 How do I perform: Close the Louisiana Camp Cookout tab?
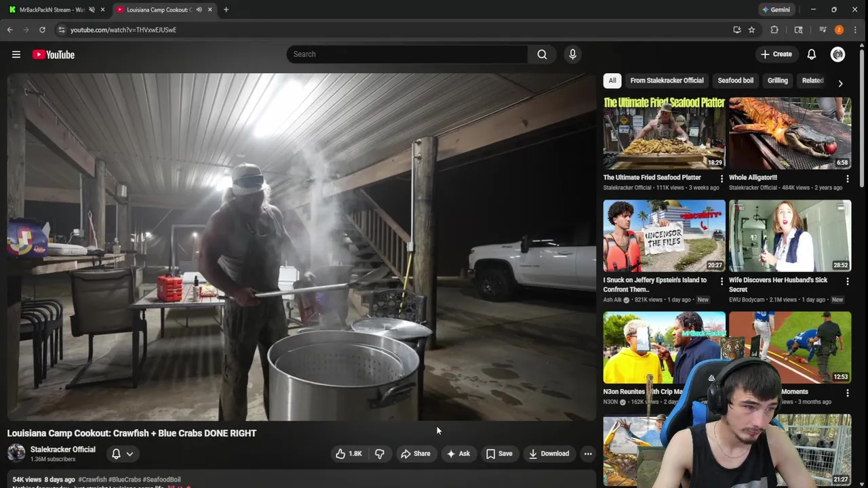tap(210, 9)
